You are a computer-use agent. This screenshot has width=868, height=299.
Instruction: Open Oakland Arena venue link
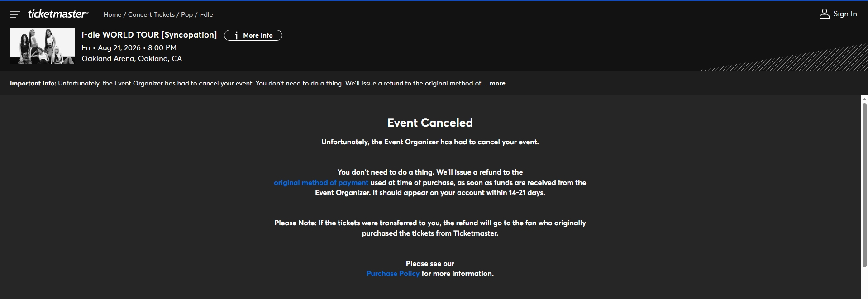pyautogui.click(x=132, y=58)
